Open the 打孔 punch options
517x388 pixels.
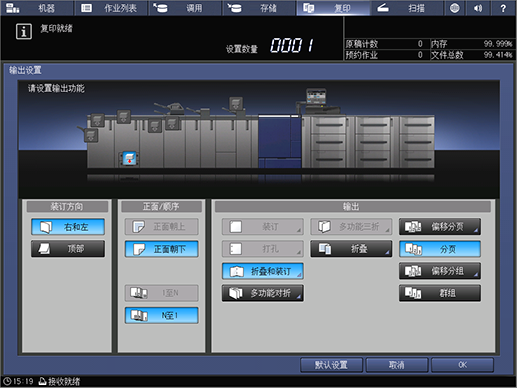263,249
